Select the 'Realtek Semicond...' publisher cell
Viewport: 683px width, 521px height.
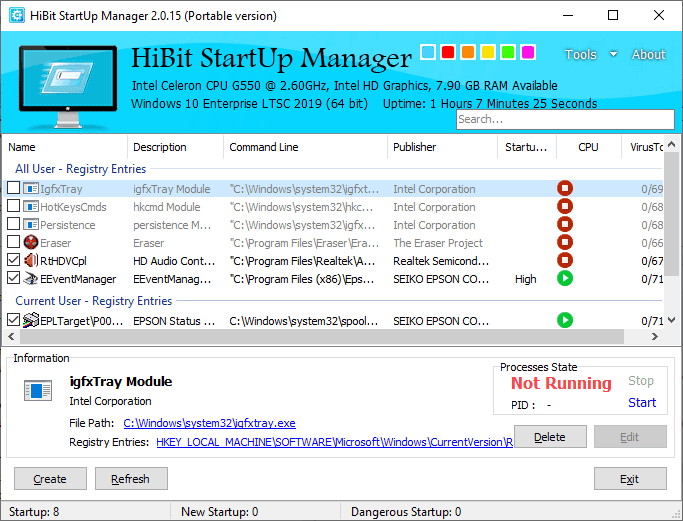click(x=441, y=261)
